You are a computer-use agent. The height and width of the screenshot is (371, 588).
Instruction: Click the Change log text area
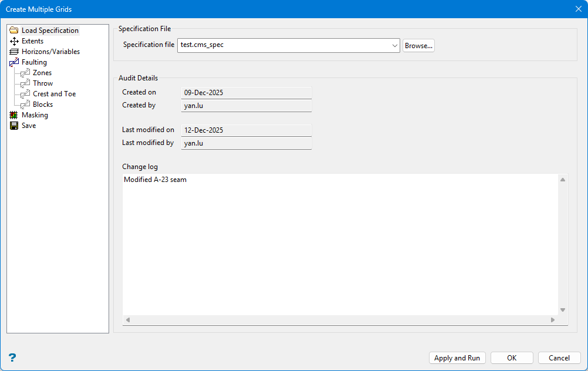click(340, 247)
